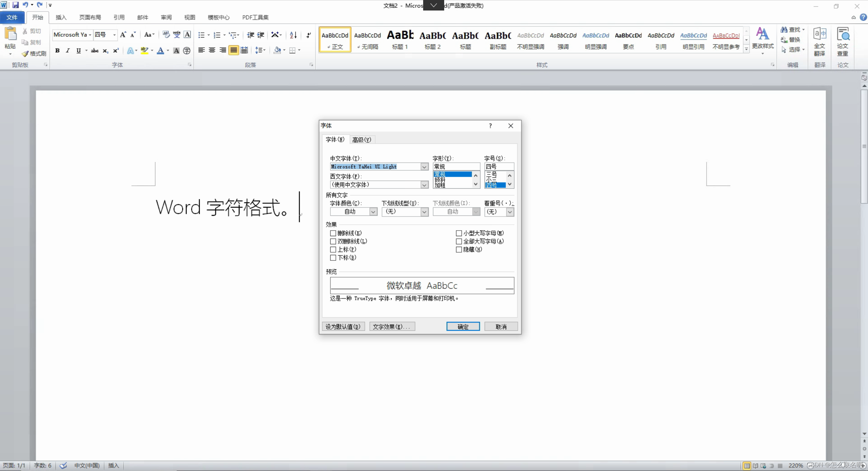Image resolution: width=868 pixels, height=471 pixels.
Task: Open the 审阅 Review ribbon tab
Action: tap(166, 17)
